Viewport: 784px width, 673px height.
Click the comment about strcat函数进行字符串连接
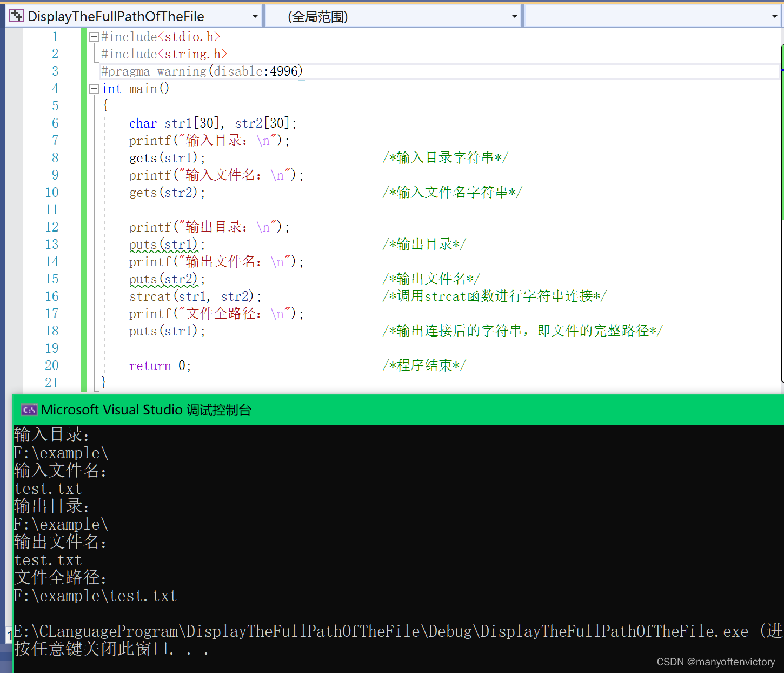pyautogui.click(x=495, y=296)
